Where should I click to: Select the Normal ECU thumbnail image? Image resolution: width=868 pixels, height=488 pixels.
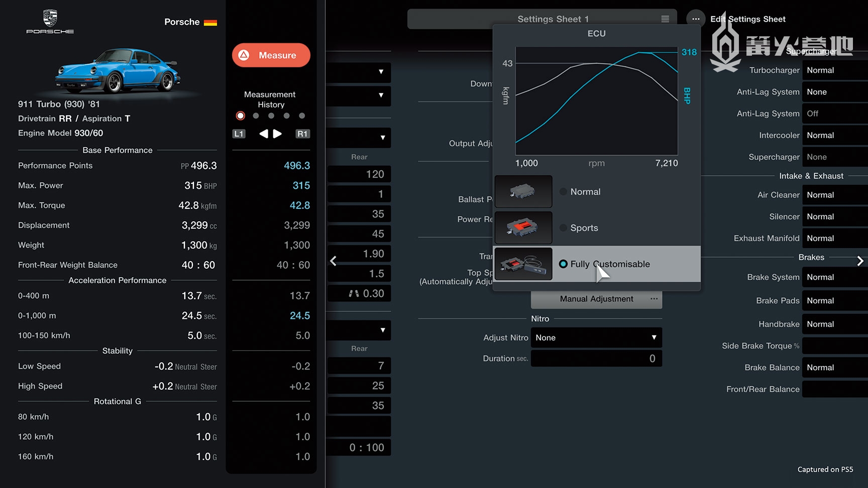pos(523,191)
